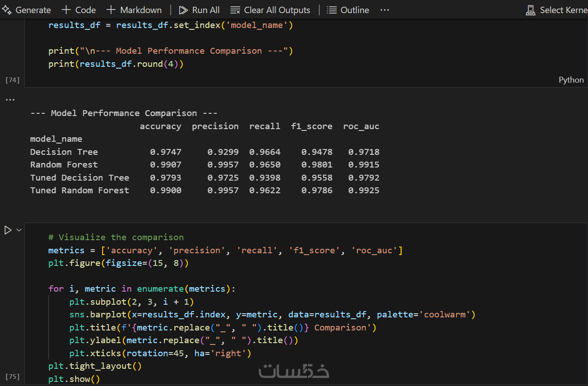The image size is (588, 386).
Task: Clear All Outputs in the notebook
Action: [270, 10]
